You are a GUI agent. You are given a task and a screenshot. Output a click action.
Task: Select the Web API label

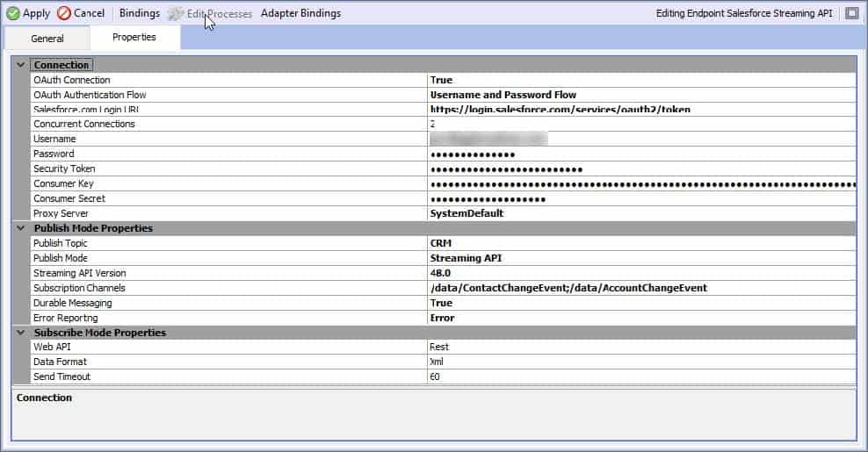click(x=52, y=347)
